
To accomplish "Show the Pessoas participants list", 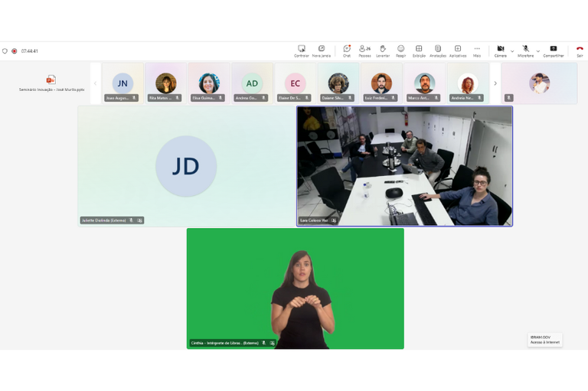I will [x=364, y=51].
